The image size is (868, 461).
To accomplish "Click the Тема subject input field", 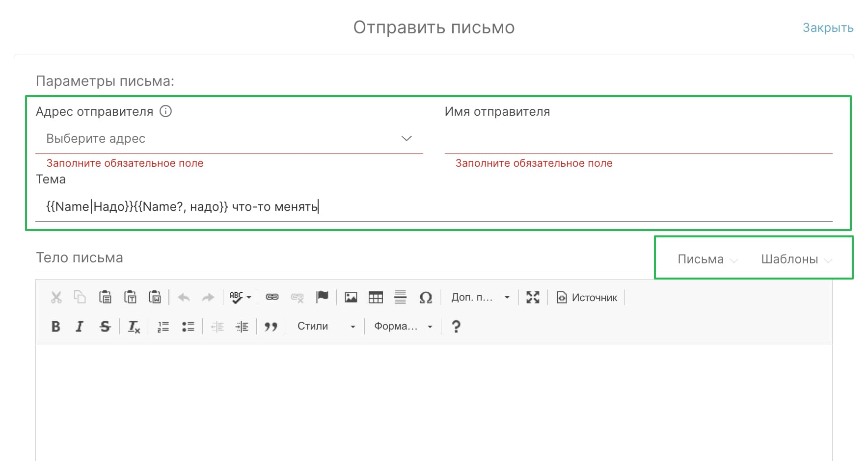I will pos(434,206).
